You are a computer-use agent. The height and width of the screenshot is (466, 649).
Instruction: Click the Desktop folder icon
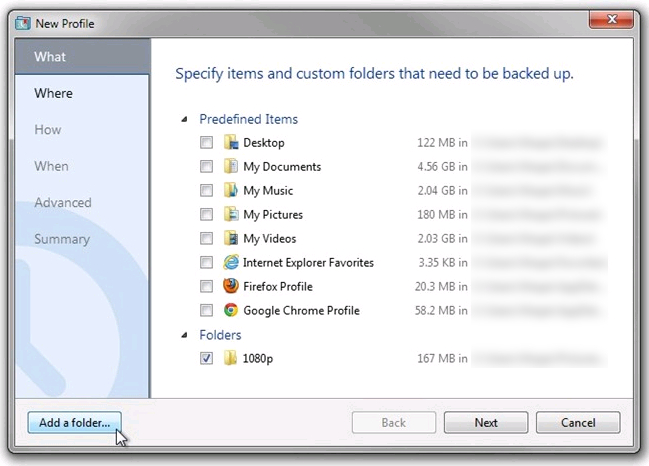231,143
